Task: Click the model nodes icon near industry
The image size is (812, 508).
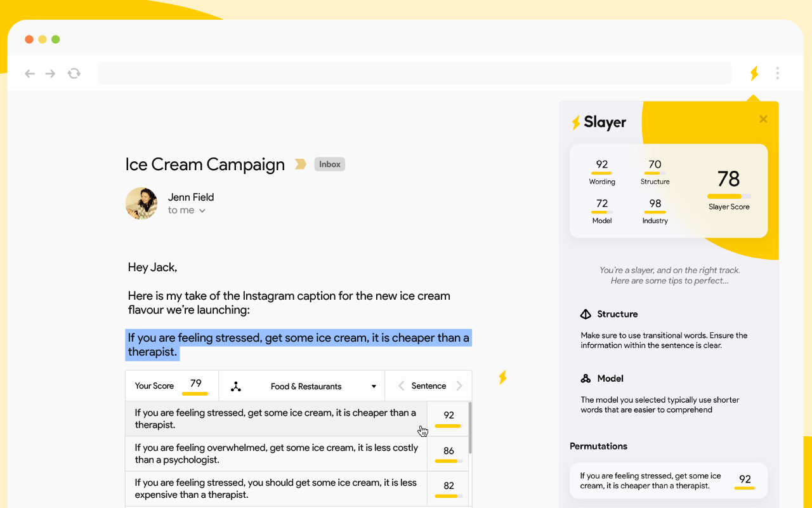Action: [236, 386]
